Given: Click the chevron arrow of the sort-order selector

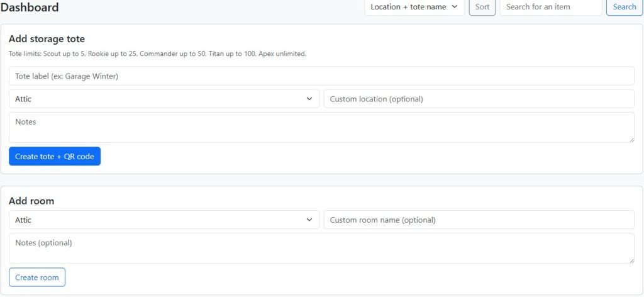Looking at the screenshot, I should coord(455,7).
